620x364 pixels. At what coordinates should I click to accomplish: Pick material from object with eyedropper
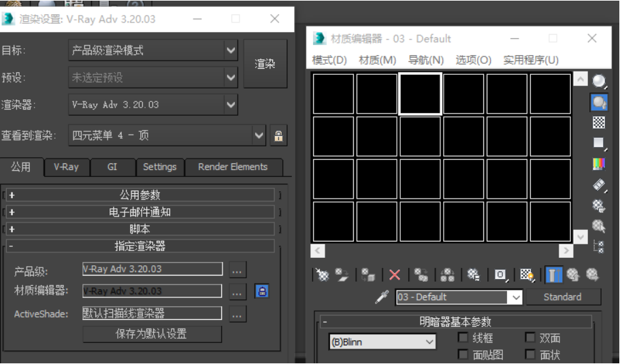click(382, 297)
